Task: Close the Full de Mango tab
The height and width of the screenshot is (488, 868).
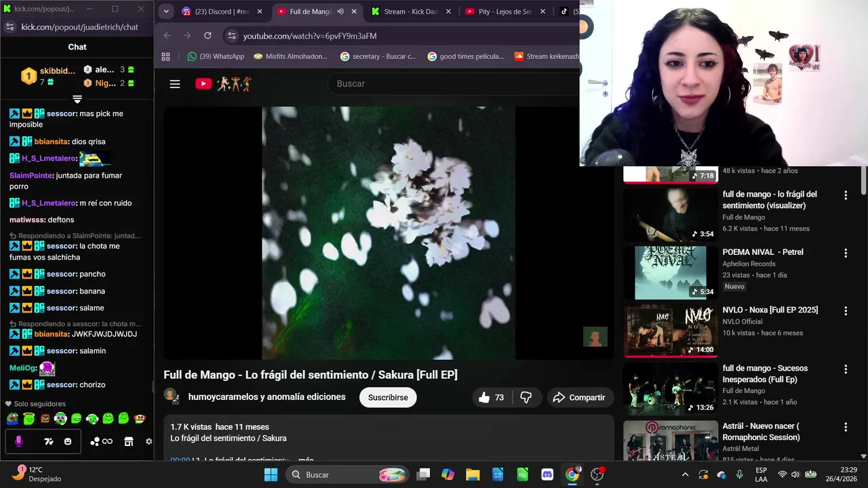Action: 354,12
